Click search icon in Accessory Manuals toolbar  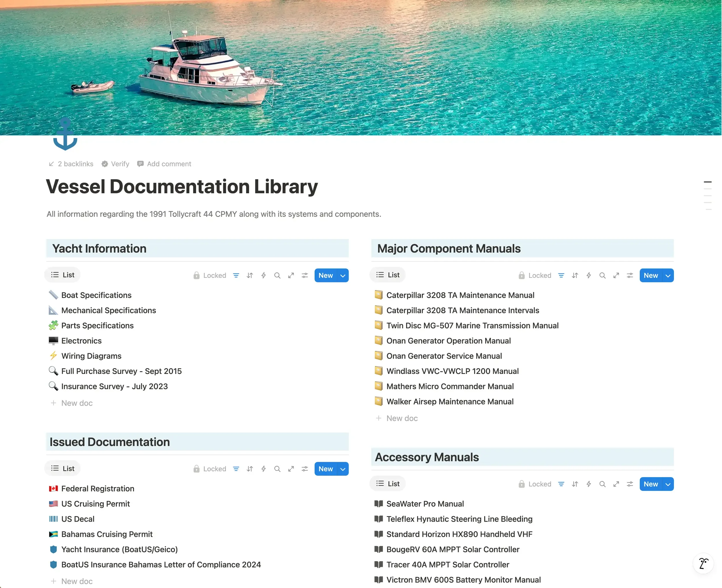[602, 484]
